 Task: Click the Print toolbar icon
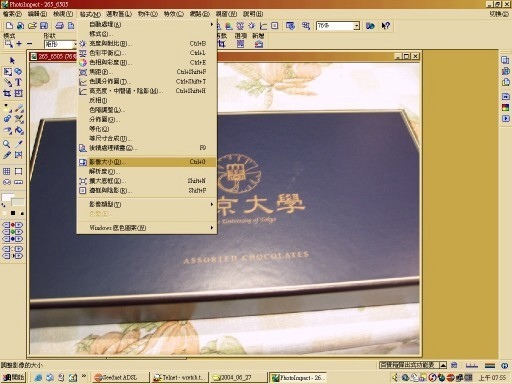(x=60, y=26)
